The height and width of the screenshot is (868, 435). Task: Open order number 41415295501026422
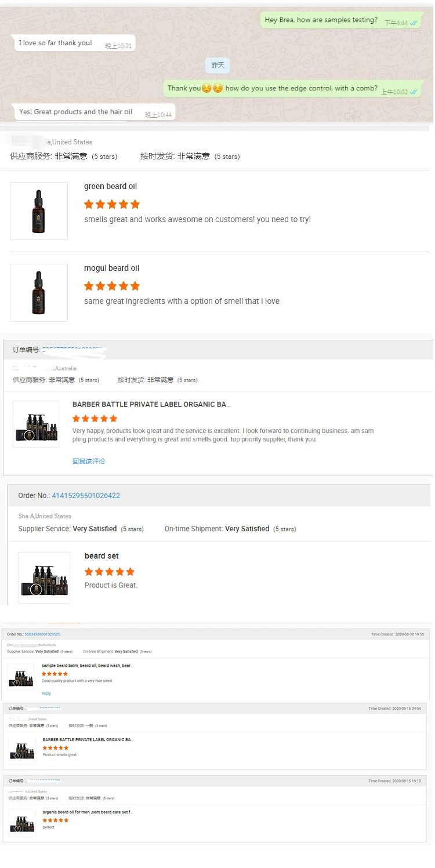click(x=86, y=496)
